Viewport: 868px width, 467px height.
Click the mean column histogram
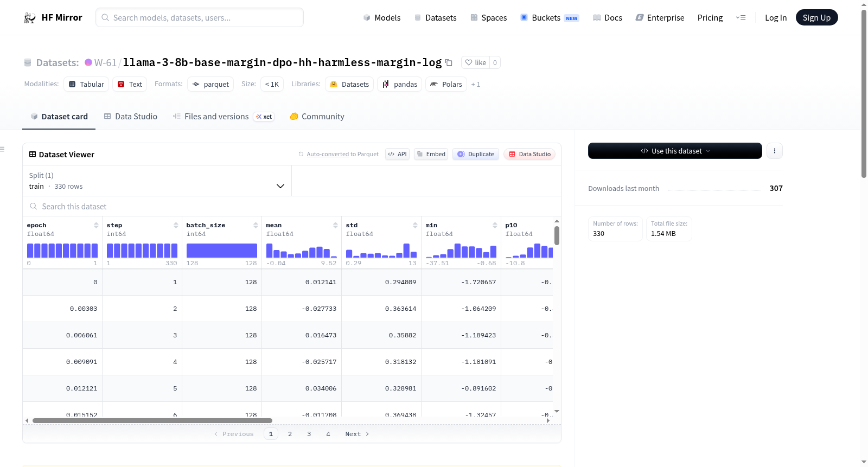click(302, 251)
